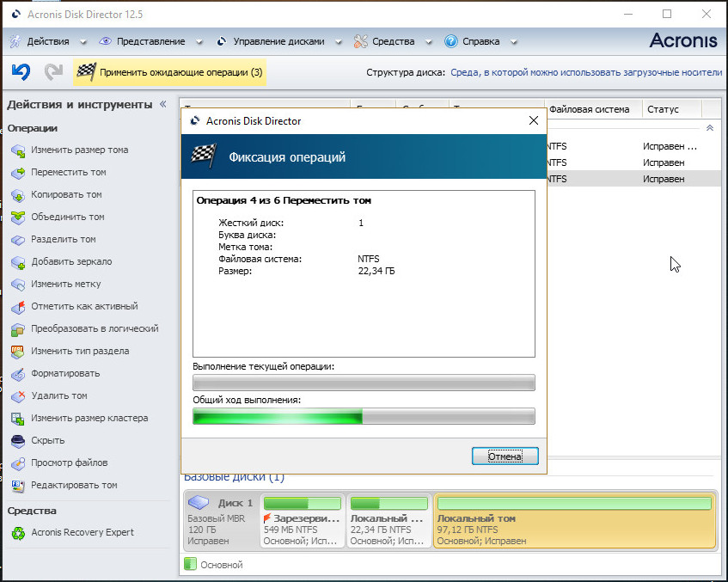Open the Управление дисками menu

pos(278,41)
